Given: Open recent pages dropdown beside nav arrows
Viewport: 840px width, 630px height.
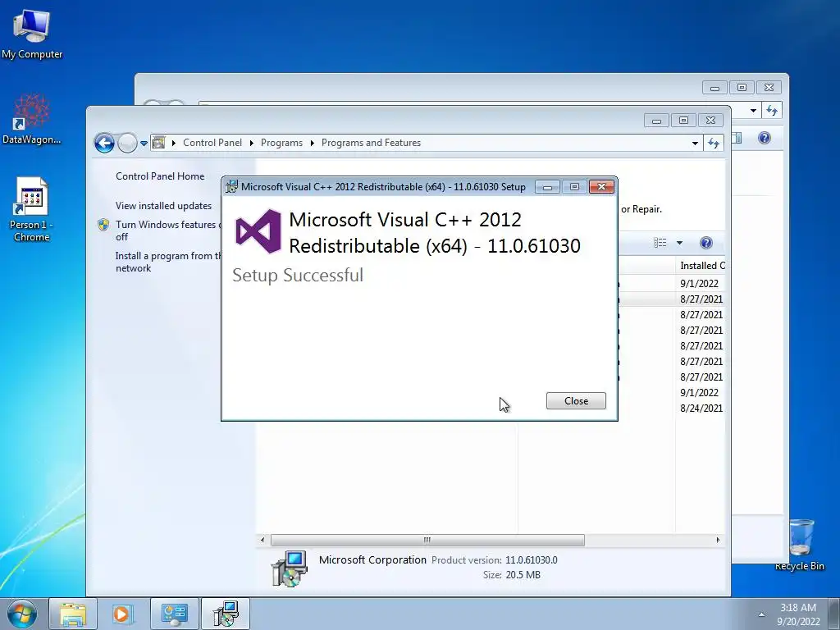Looking at the screenshot, I should [144, 144].
